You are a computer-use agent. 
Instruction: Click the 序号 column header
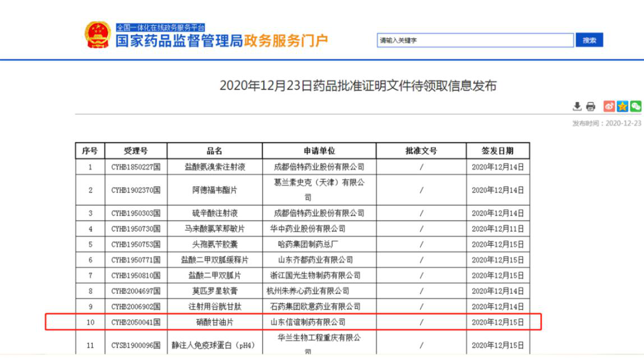[x=90, y=151]
